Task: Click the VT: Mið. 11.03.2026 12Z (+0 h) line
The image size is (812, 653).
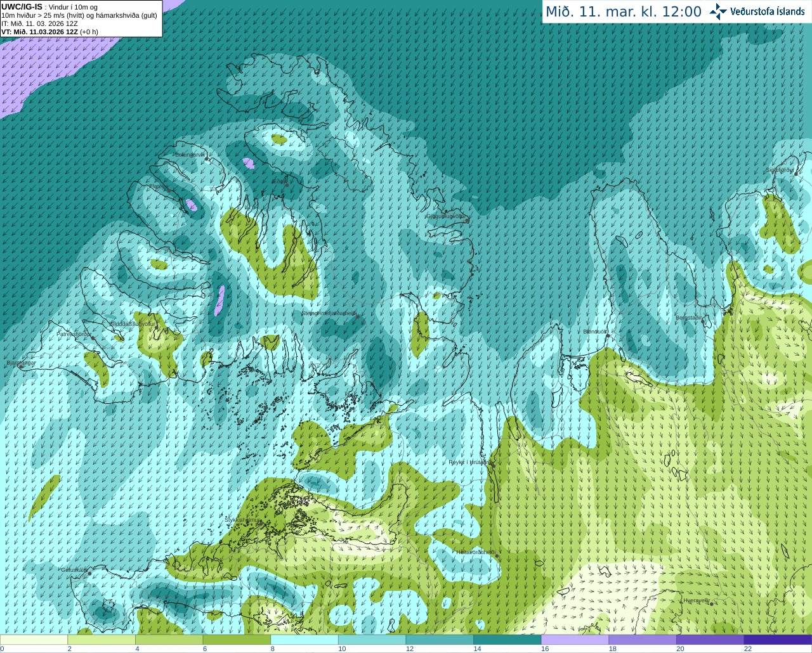Action: click(x=49, y=32)
